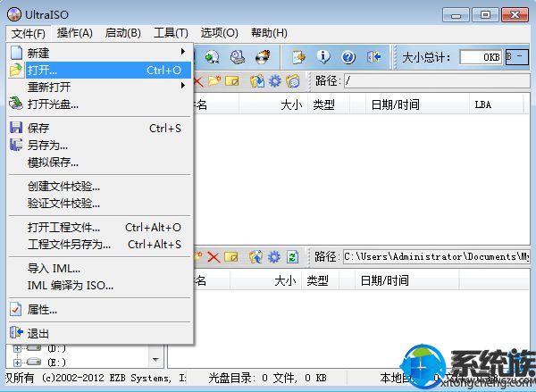The height and width of the screenshot is (392, 536).
Task: Select IML 编译为 ISO... menu entry
Action: [100, 286]
